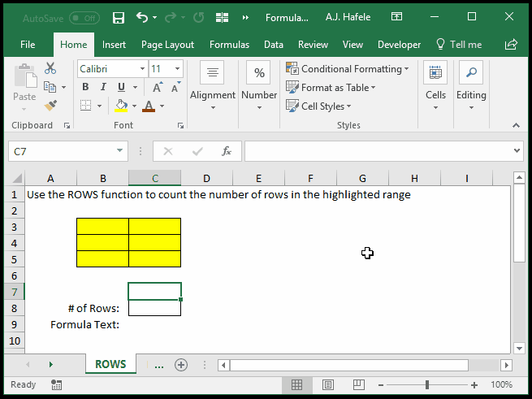Open Conditional Formatting menu
532x399 pixels.
point(347,69)
